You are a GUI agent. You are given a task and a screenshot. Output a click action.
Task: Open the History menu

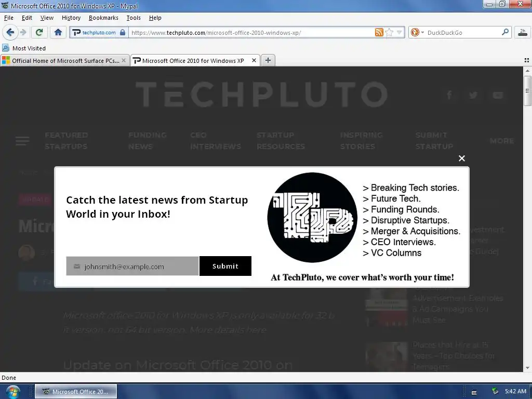coord(71,18)
